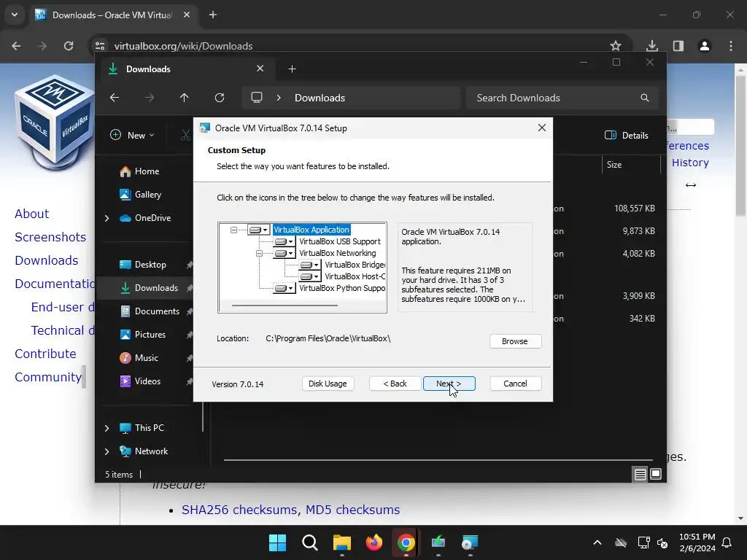Viewport: 747px width, 560px height.
Task: Close the Downloads Explorer tab
Action: pyautogui.click(x=260, y=69)
